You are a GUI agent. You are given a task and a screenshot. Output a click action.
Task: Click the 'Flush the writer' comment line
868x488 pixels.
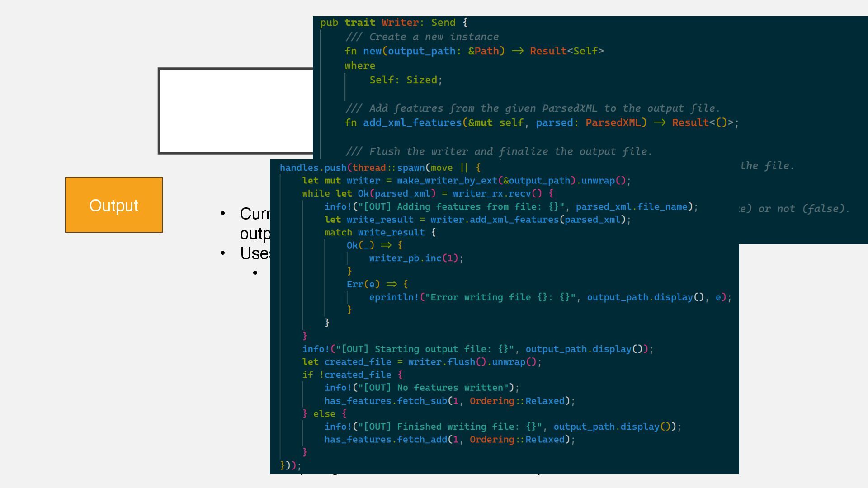[498, 151]
